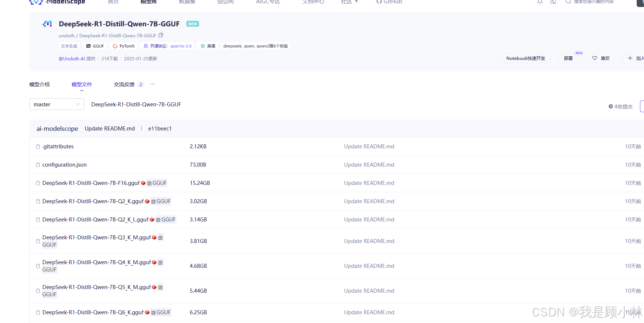Click the red cube icon beside F16.gguf
Viewport: 644px width, 323px height.
143,183
